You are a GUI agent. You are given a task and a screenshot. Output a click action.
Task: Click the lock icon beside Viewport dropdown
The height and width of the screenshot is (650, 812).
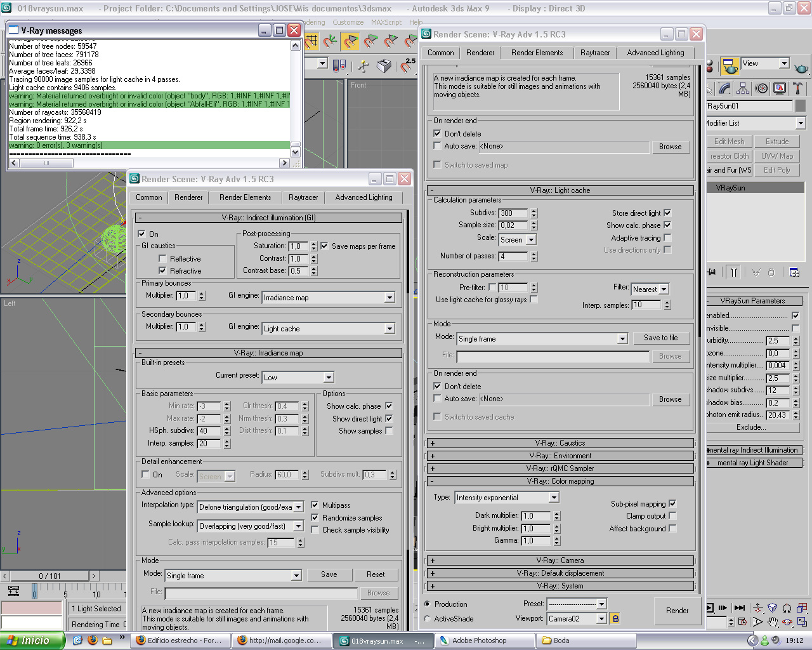pos(615,618)
